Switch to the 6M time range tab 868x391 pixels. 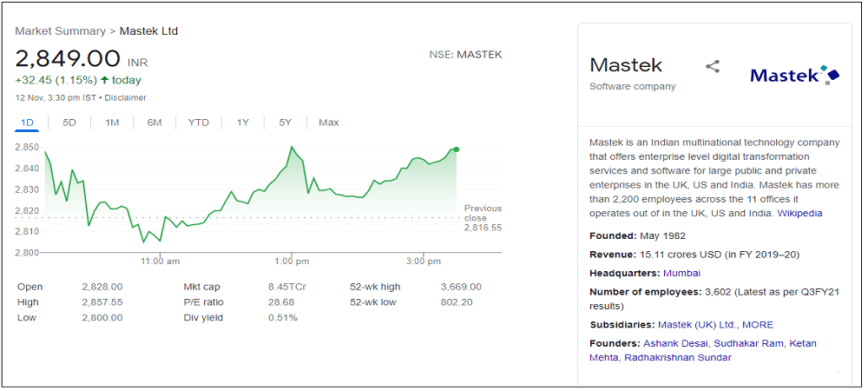(x=154, y=123)
